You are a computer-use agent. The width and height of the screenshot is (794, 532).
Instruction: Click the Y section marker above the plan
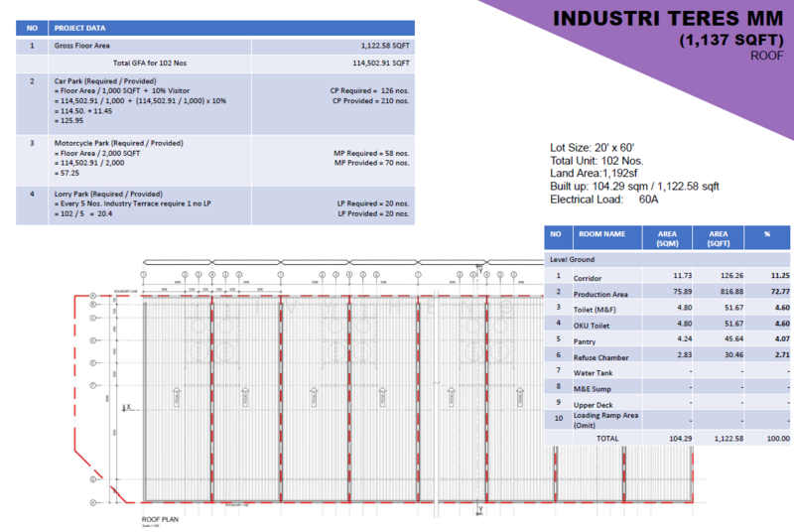(x=482, y=267)
